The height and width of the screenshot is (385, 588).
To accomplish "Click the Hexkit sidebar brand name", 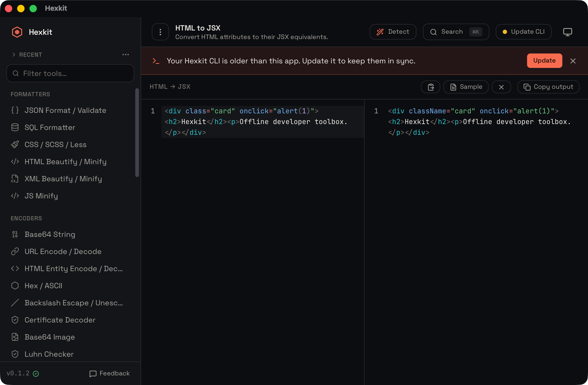I will (40, 32).
